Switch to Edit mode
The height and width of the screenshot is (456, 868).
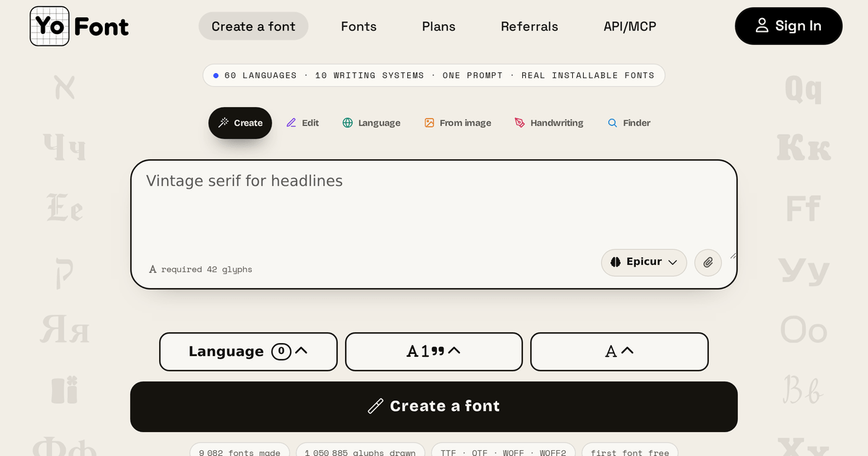(302, 123)
